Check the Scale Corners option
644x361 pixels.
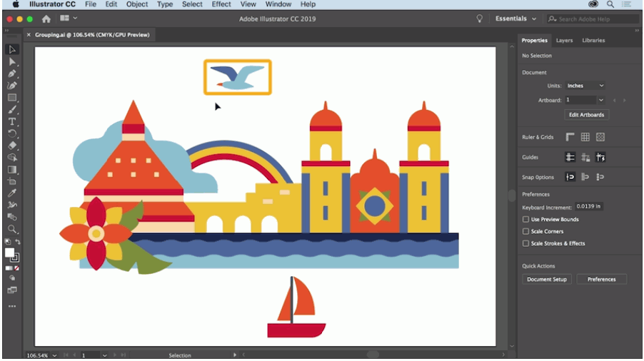click(526, 231)
